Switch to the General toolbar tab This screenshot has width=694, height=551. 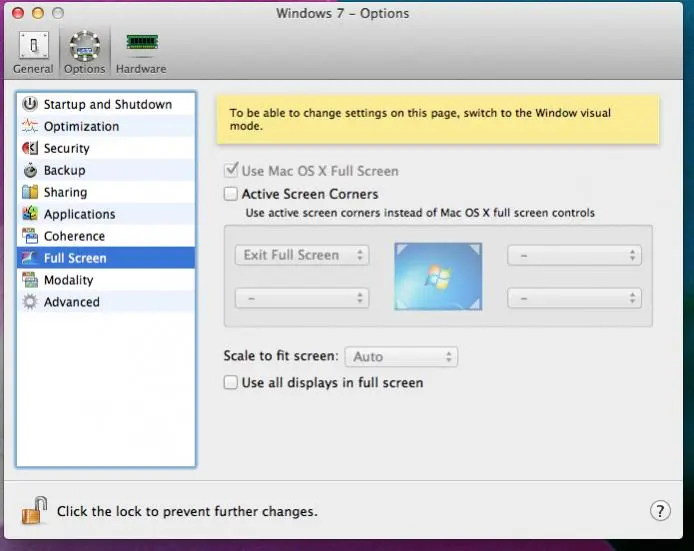click(33, 51)
